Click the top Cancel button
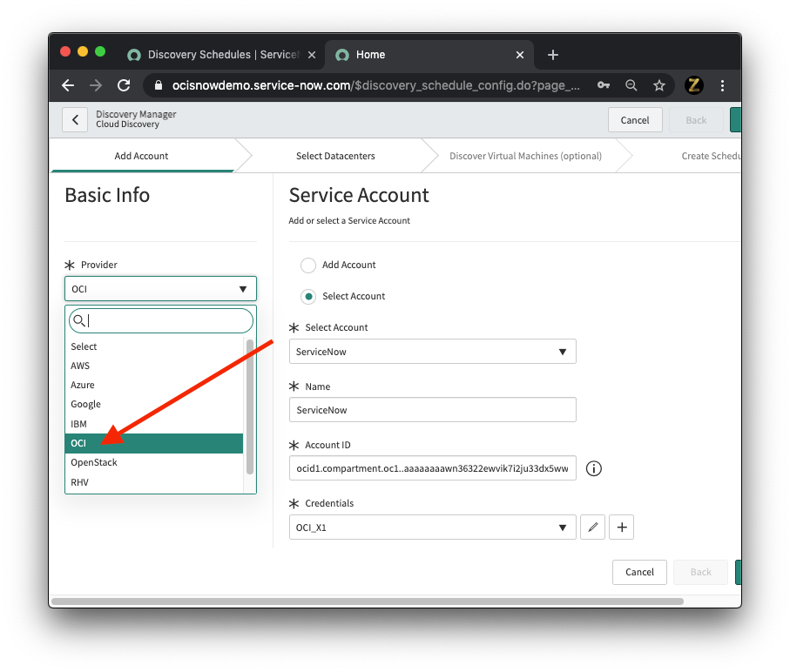 coord(635,120)
